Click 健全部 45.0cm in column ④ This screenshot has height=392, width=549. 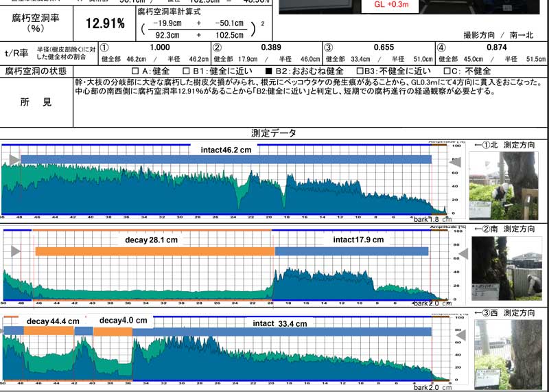460,59
